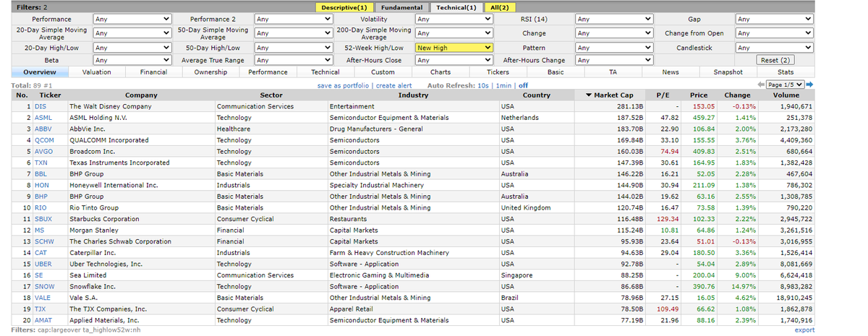Sort by Market Cap column header
Image resolution: width=868 pixels, height=336 pixels.
pos(610,95)
